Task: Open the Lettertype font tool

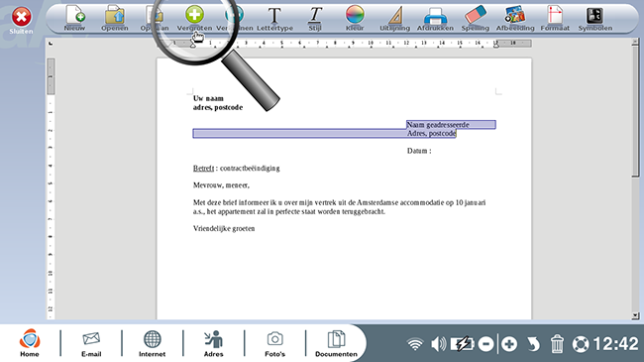Action: (x=274, y=18)
